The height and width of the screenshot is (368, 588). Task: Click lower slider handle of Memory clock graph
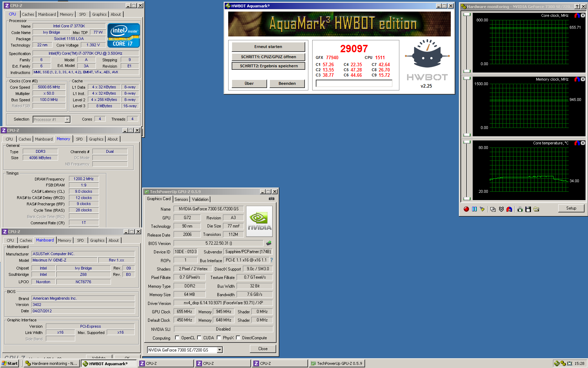[x=467, y=135]
